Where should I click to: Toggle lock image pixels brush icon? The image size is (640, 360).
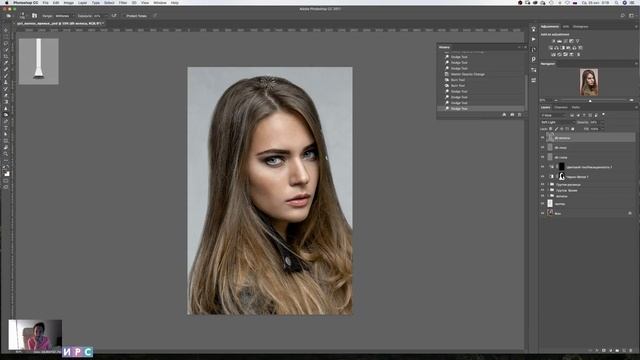point(556,129)
